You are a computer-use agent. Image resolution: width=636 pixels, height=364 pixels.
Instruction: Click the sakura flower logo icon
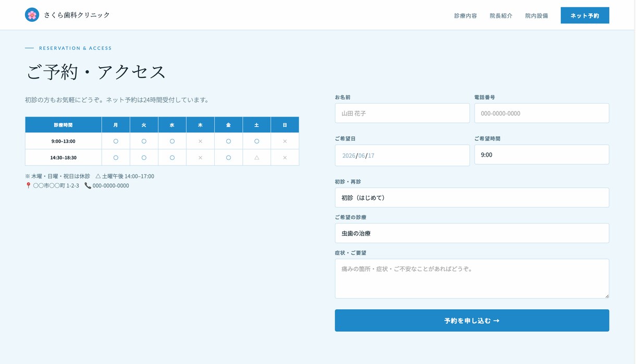(x=32, y=15)
